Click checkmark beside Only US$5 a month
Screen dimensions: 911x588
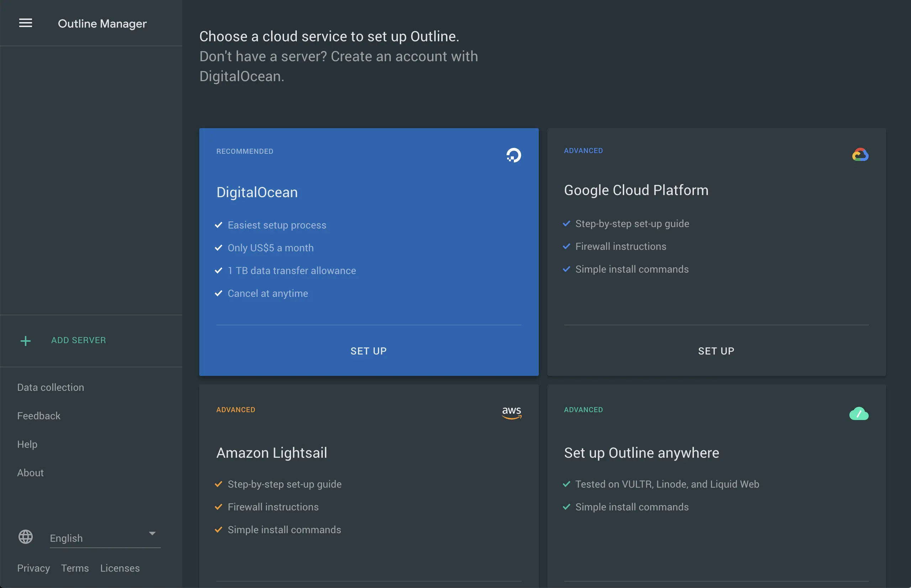click(x=218, y=248)
